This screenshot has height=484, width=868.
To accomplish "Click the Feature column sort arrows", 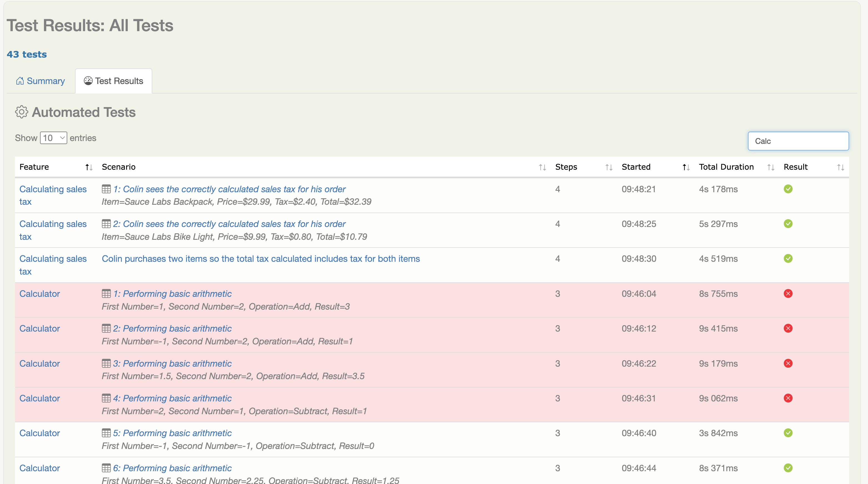I will tap(89, 167).
